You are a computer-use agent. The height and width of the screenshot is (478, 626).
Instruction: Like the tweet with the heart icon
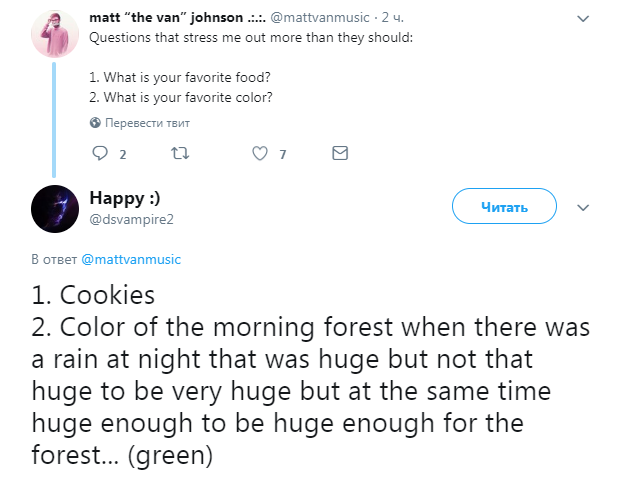[x=260, y=154]
